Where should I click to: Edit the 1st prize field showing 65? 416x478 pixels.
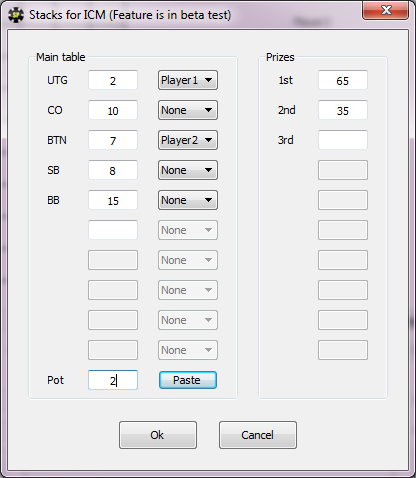coord(343,80)
